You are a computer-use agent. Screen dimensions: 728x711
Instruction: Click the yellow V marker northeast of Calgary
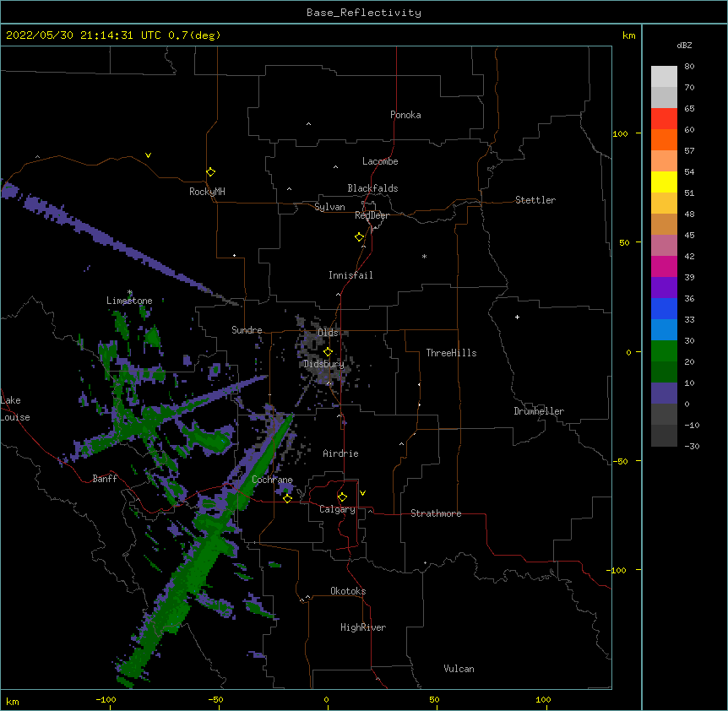point(362,493)
